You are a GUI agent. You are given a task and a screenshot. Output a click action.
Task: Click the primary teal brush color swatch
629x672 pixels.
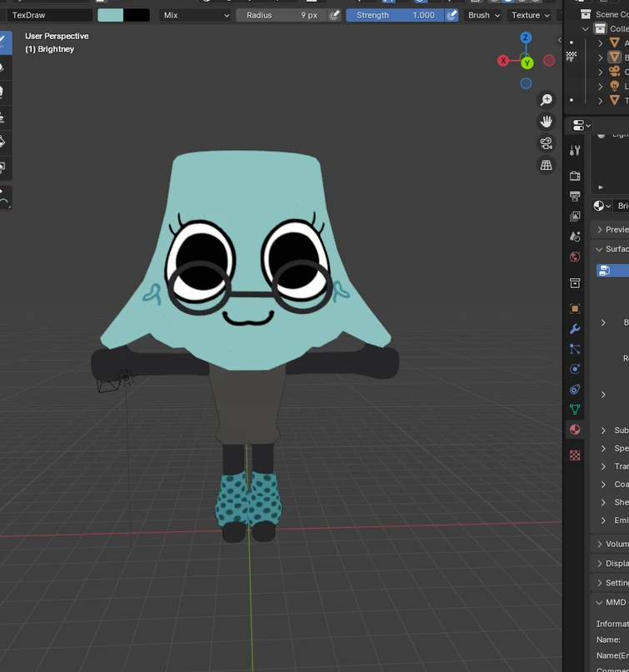click(x=110, y=15)
